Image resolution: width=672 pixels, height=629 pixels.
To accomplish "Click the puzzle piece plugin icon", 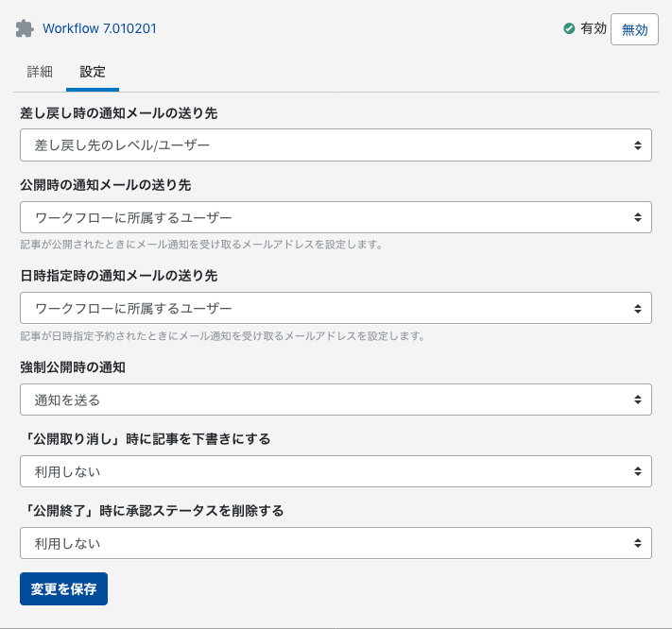I will click(25, 28).
